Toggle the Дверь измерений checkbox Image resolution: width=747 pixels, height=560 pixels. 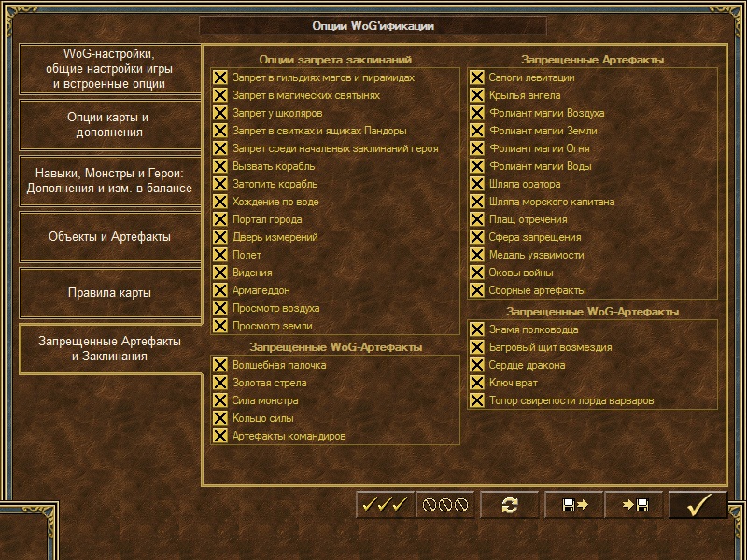pos(220,237)
